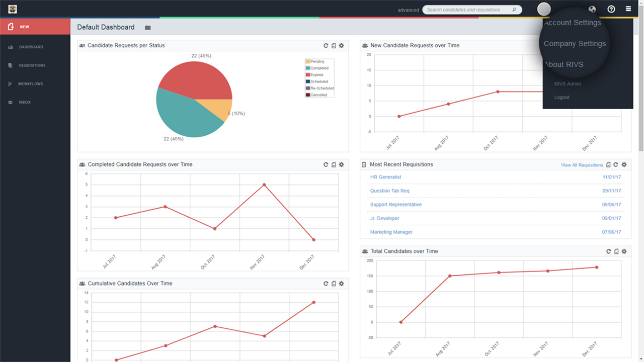Click the advanced search link
The width and height of the screenshot is (644, 362).
(408, 10)
